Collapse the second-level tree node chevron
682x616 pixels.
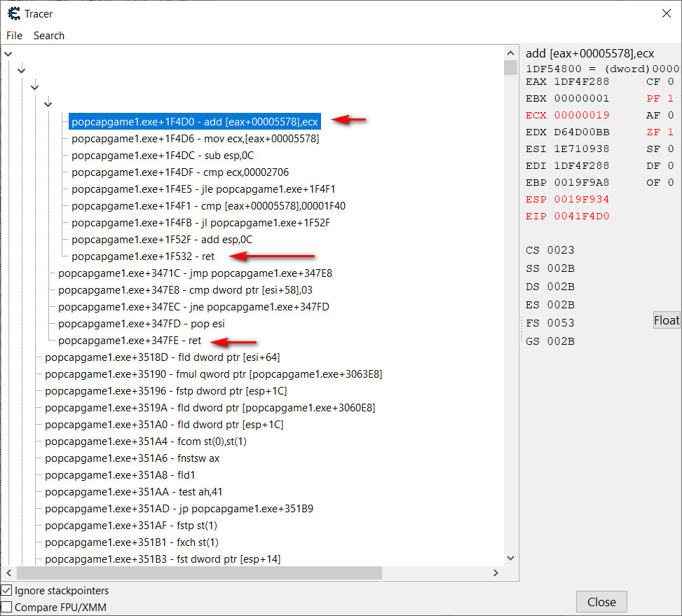pyautogui.click(x=21, y=71)
